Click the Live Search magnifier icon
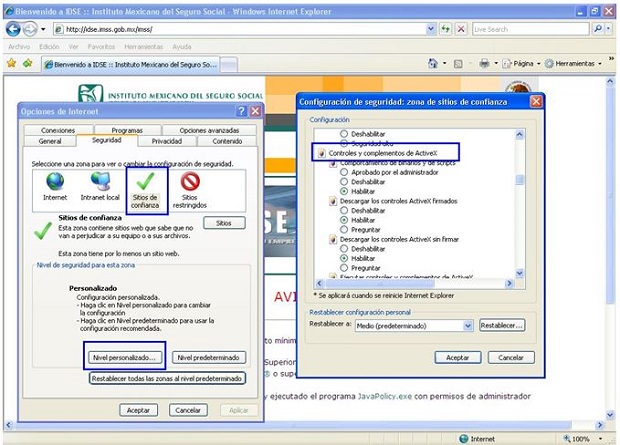 point(597,29)
